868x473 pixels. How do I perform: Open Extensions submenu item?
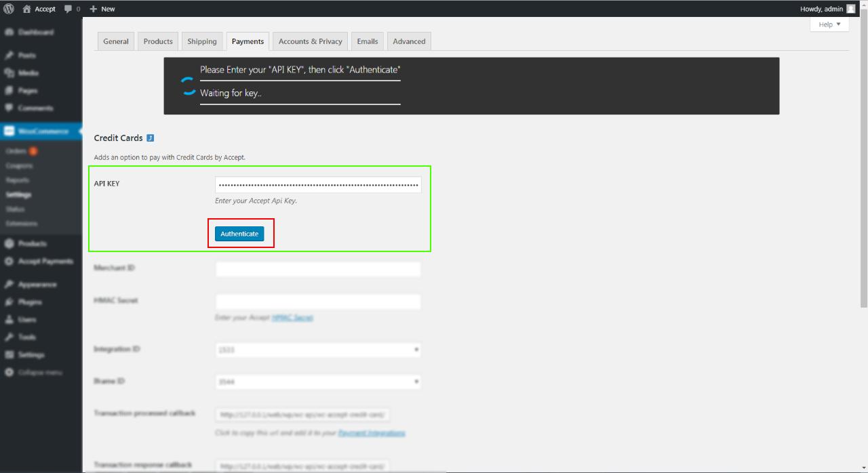click(22, 223)
